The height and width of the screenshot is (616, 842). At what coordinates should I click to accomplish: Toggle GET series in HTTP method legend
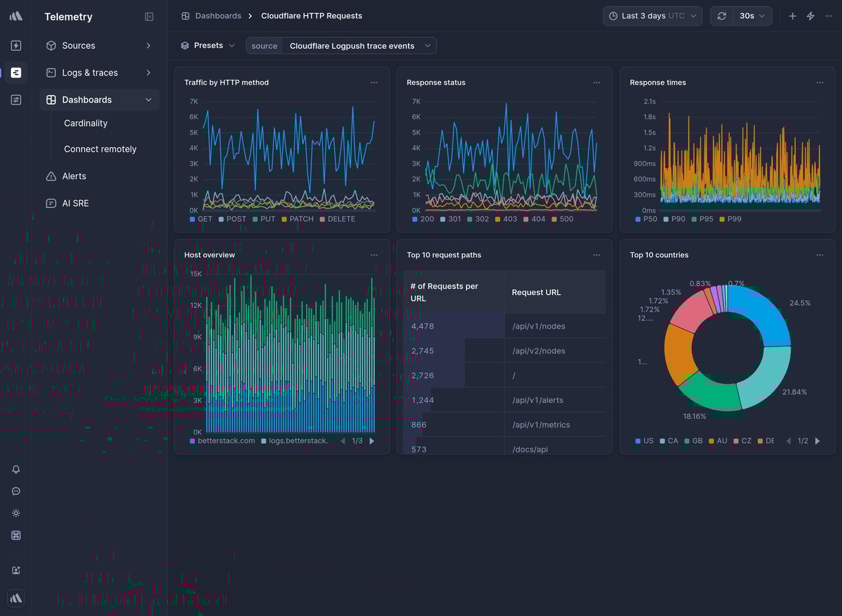[201, 219]
